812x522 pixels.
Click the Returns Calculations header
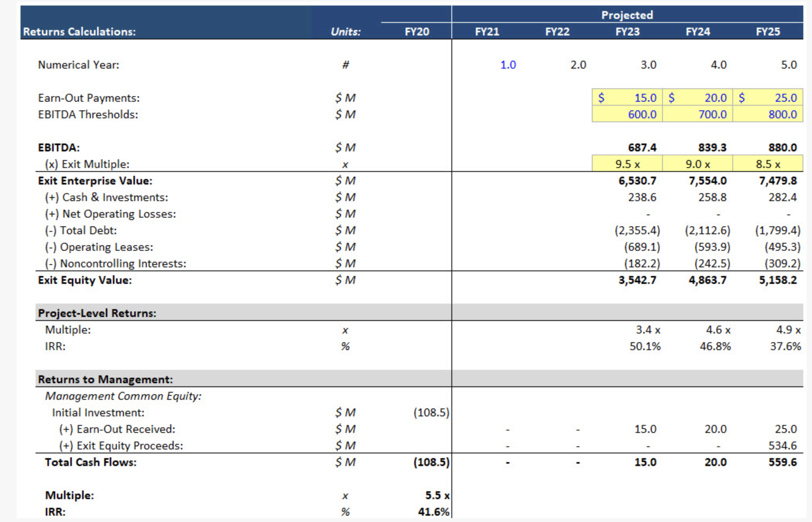point(79,32)
